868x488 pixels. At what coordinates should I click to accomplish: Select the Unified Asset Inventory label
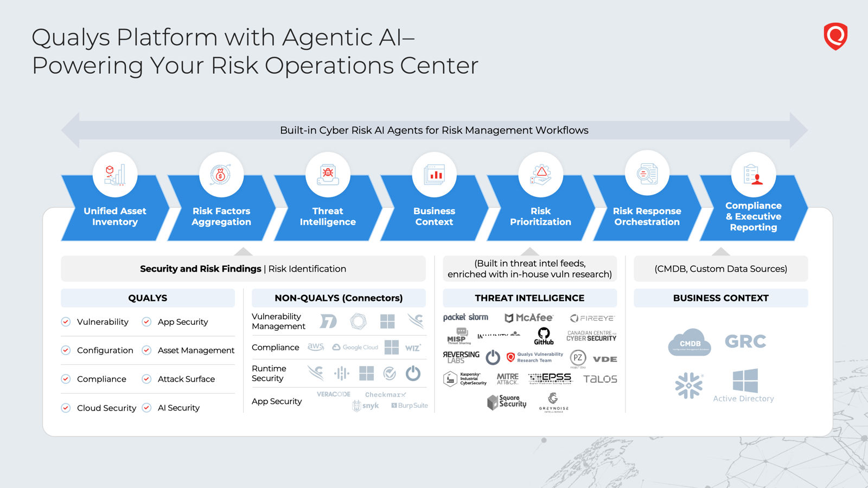click(115, 216)
